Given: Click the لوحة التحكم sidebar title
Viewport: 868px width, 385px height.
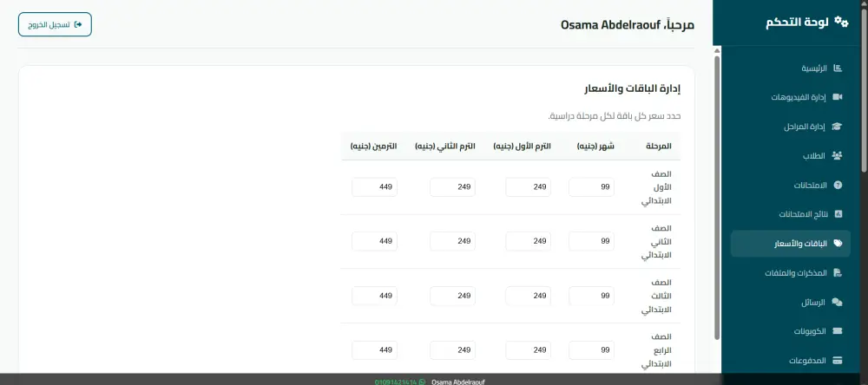Looking at the screenshot, I should [x=797, y=23].
